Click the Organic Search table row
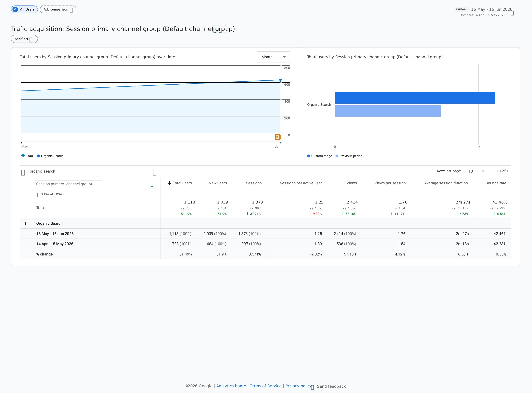 (265, 223)
